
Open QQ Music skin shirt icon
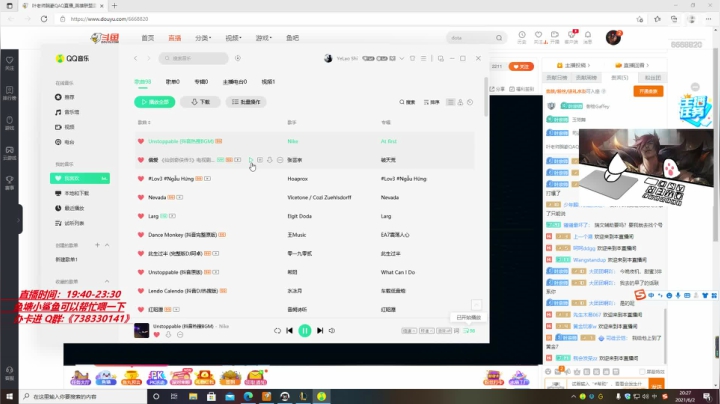pos(412,58)
